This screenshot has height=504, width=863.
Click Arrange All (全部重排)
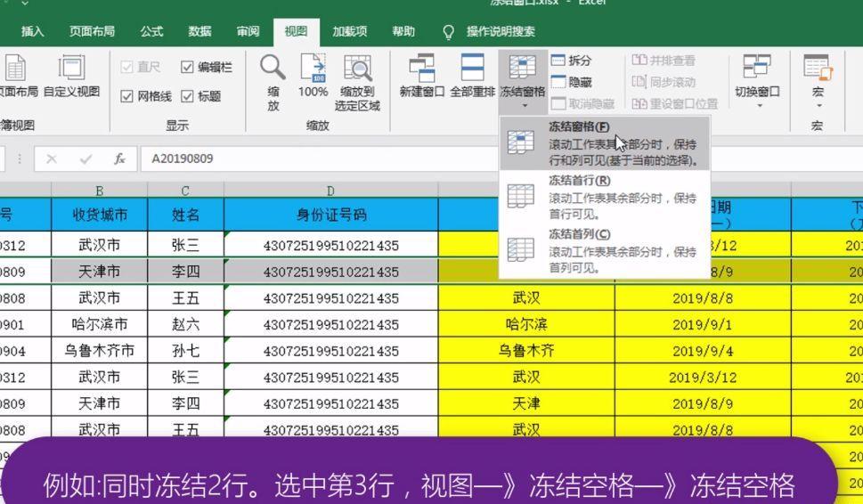coord(472,76)
